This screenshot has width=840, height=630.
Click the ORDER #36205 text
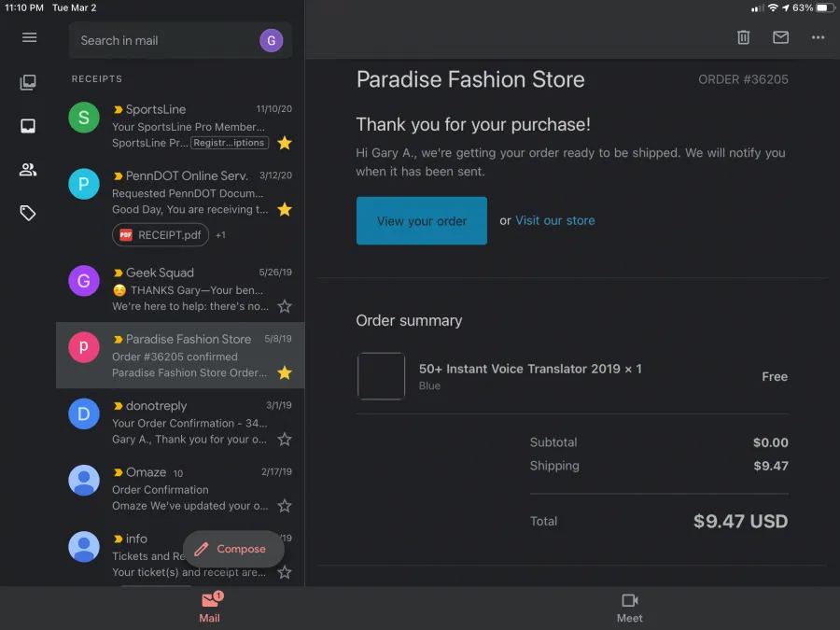click(x=743, y=79)
